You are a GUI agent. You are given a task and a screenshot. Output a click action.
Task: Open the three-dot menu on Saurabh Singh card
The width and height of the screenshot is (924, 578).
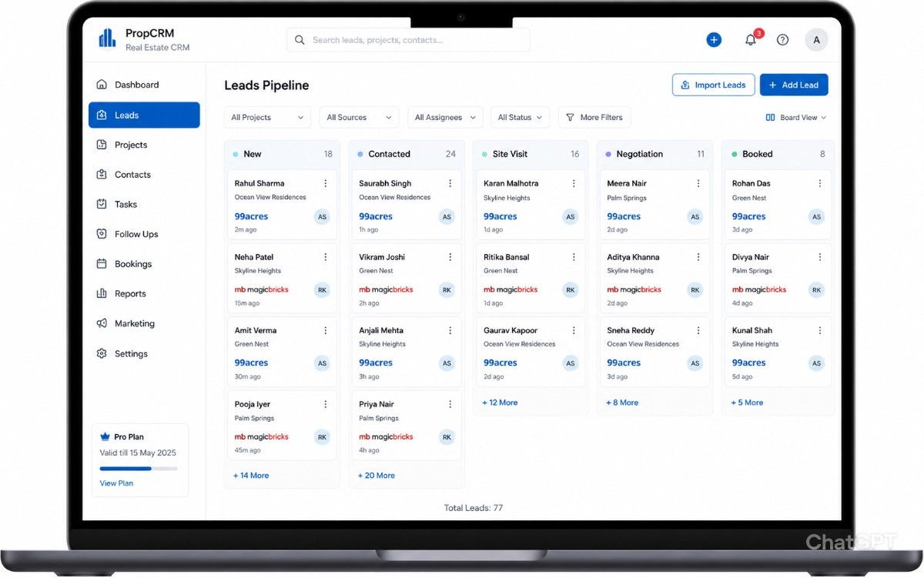(x=450, y=183)
